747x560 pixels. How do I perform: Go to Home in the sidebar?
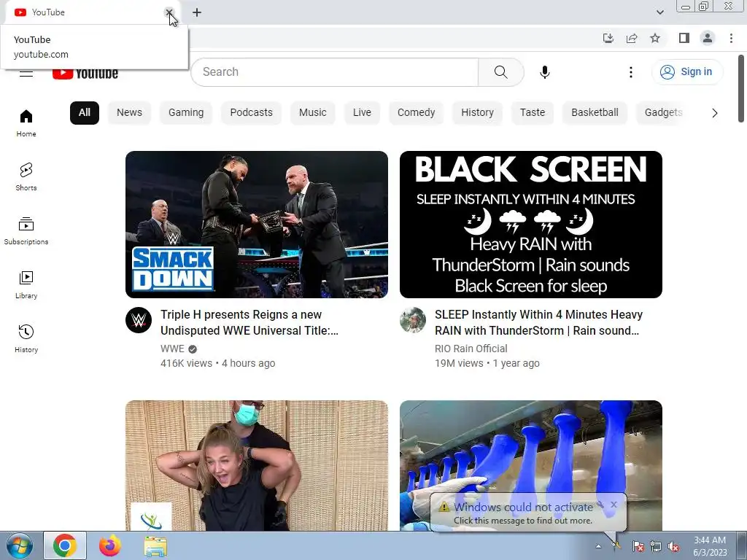[26, 122]
